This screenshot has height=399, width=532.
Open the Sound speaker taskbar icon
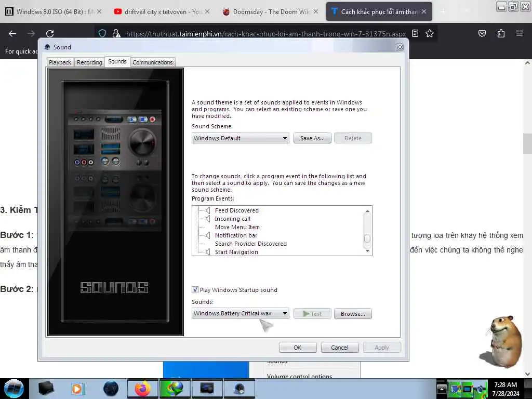(x=239, y=389)
